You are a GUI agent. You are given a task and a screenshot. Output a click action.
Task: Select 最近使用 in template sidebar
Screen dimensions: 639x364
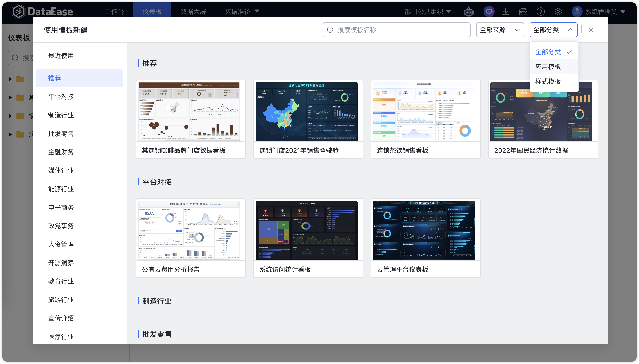coord(80,56)
